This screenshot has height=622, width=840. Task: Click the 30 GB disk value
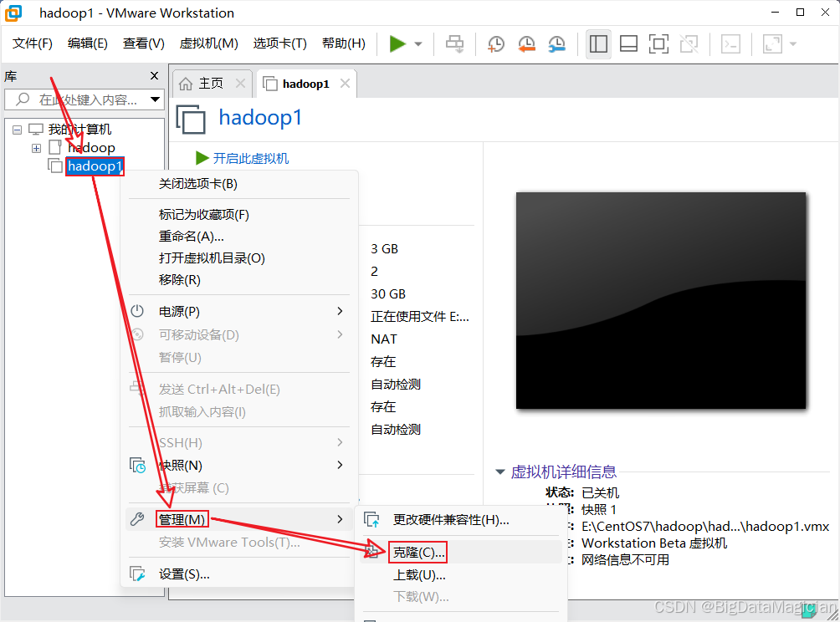coord(388,294)
